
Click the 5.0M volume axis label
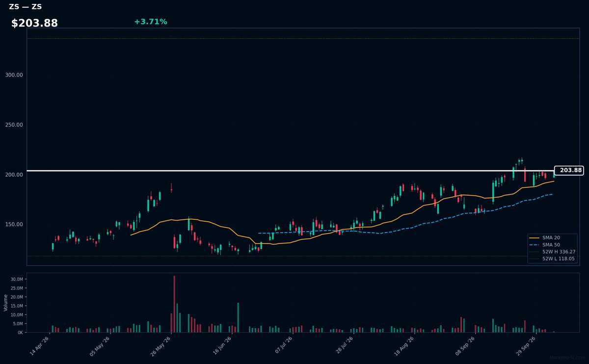tap(18, 323)
